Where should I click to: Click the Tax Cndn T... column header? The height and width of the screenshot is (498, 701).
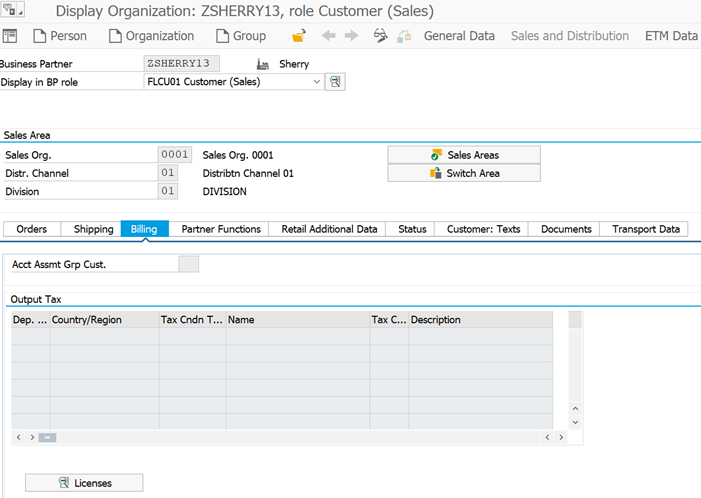192,320
